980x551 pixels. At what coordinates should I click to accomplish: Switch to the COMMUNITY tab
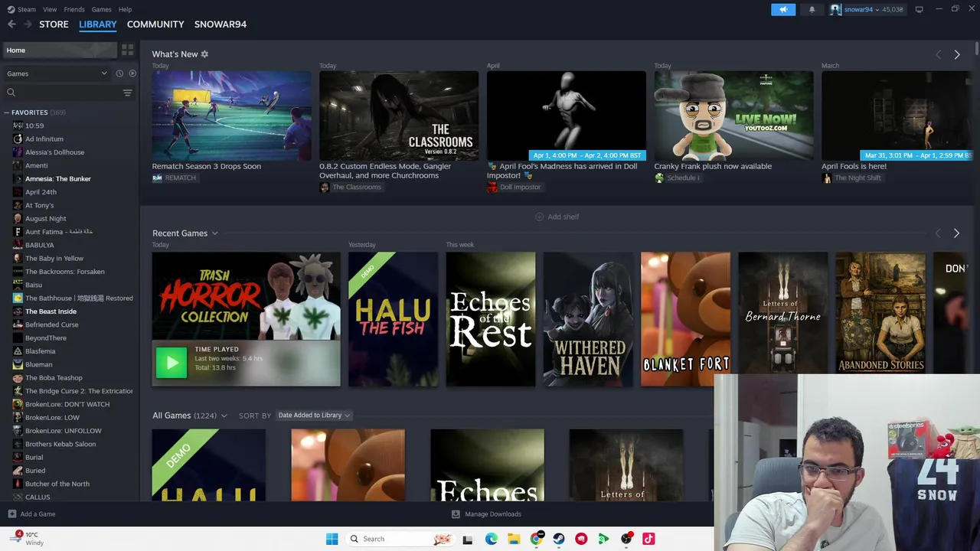click(x=155, y=24)
